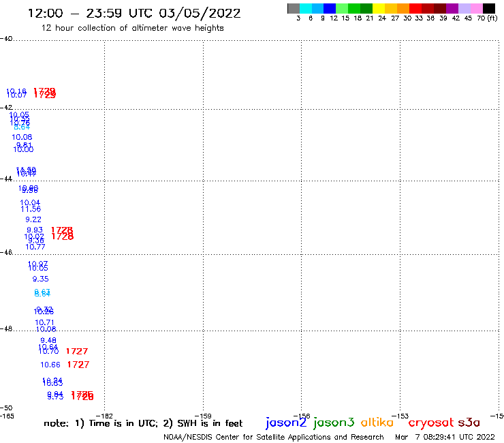The width and height of the screenshot is (504, 443).
Task: Click the pink 70 ft legend swatch
Action: click(x=476, y=9)
